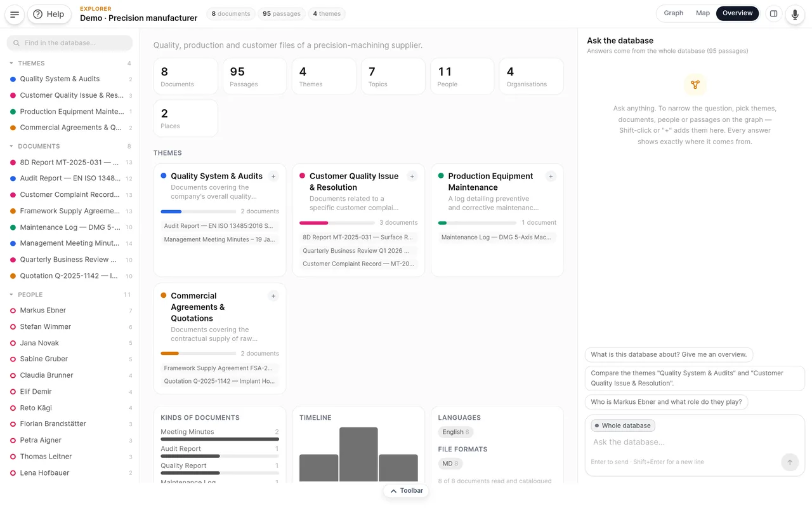This screenshot has height=508, width=812.
Task: Click Stefan Wimmer person circle icon
Action: pyautogui.click(x=13, y=327)
